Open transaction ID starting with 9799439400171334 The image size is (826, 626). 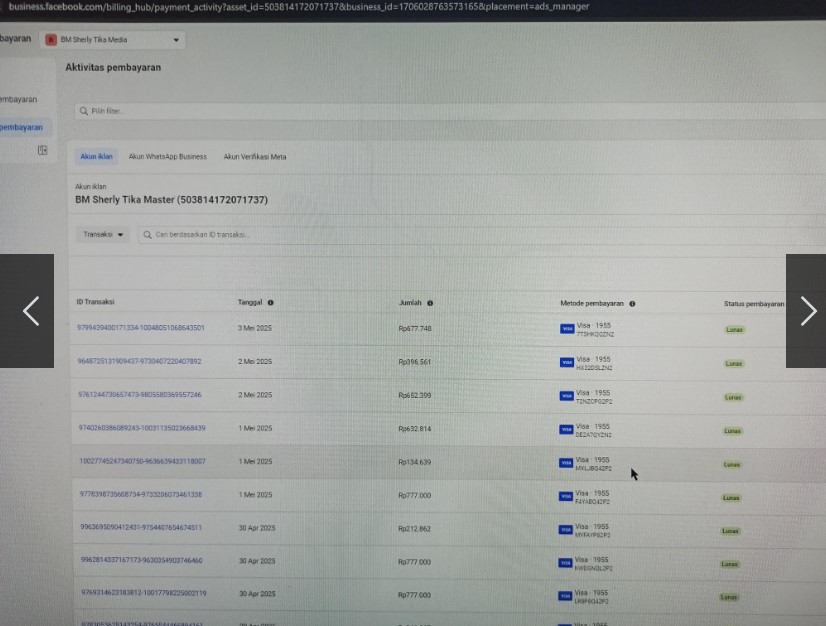[x=140, y=328]
